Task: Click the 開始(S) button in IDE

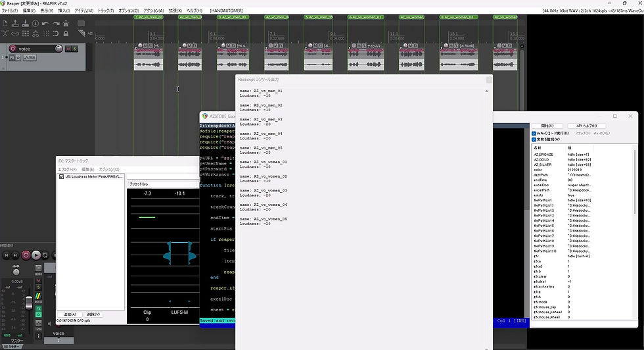Action: (x=547, y=126)
